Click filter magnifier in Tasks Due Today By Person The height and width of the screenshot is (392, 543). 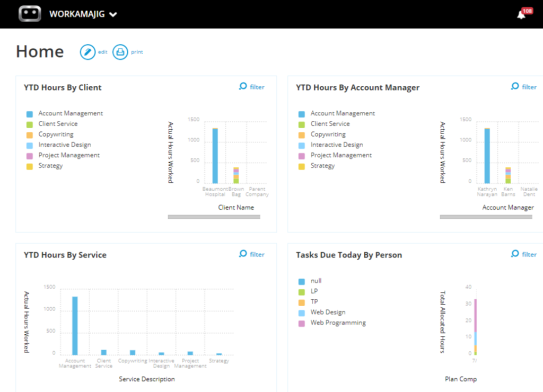coord(515,254)
